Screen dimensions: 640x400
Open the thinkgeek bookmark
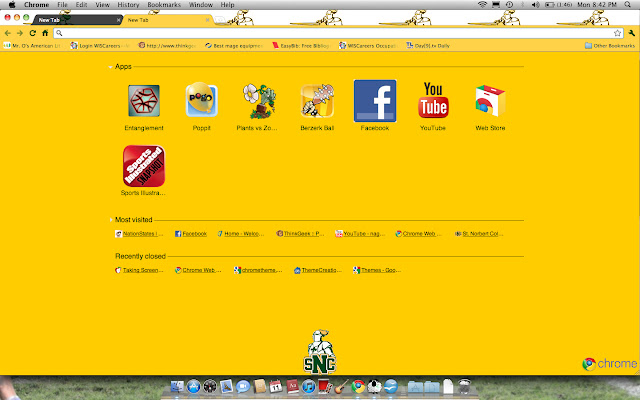(x=167, y=46)
